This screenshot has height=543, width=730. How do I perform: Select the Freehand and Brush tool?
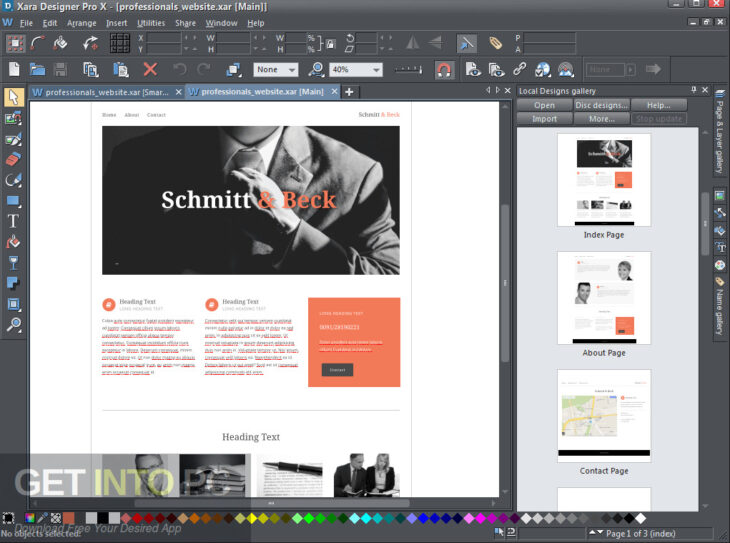pos(13,139)
